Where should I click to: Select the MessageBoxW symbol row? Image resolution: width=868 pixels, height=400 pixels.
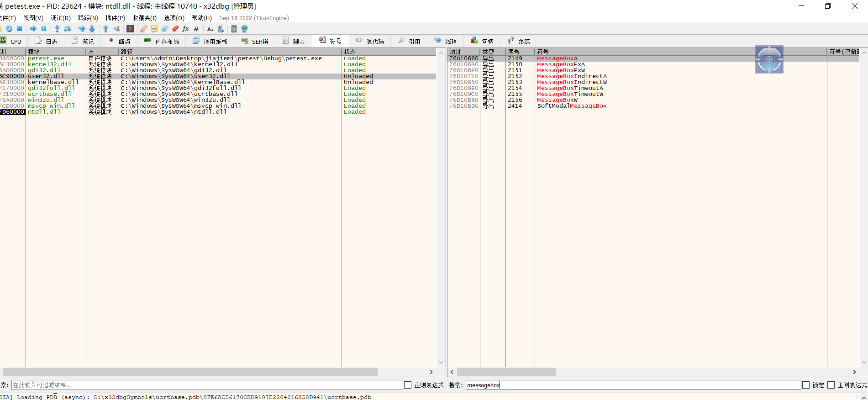tap(654, 100)
